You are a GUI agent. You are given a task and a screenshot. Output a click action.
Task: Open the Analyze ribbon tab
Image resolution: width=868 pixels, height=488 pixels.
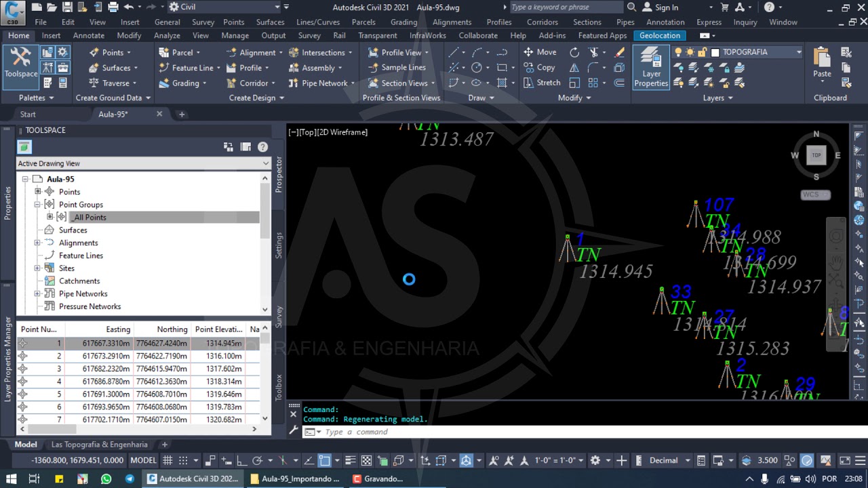pyautogui.click(x=167, y=35)
